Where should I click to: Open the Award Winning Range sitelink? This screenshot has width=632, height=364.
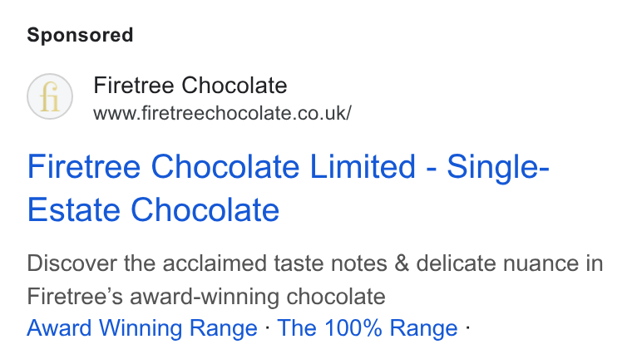[x=142, y=327]
